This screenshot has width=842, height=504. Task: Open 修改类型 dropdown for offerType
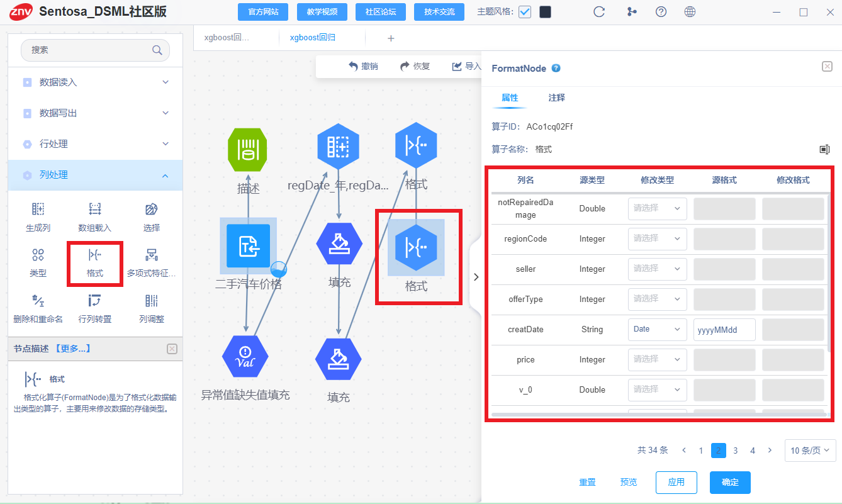pyautogui.click(x=658, y=299)
